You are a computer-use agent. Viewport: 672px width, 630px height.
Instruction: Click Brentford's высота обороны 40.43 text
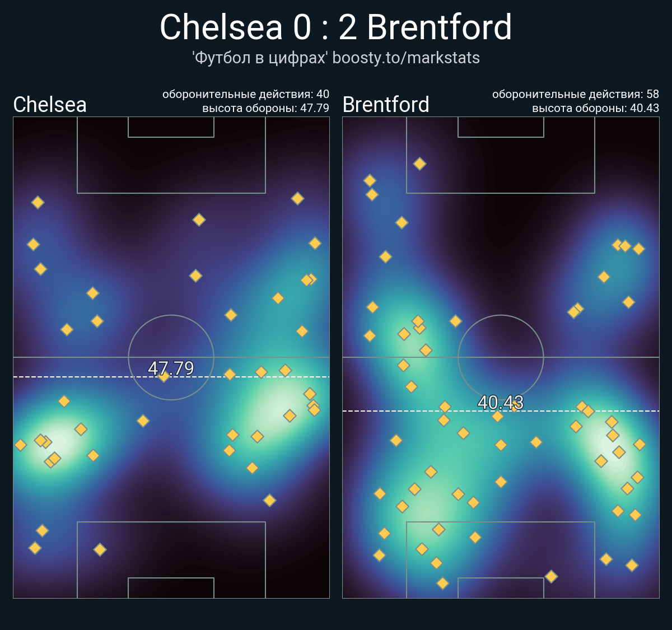click(595, 108)
